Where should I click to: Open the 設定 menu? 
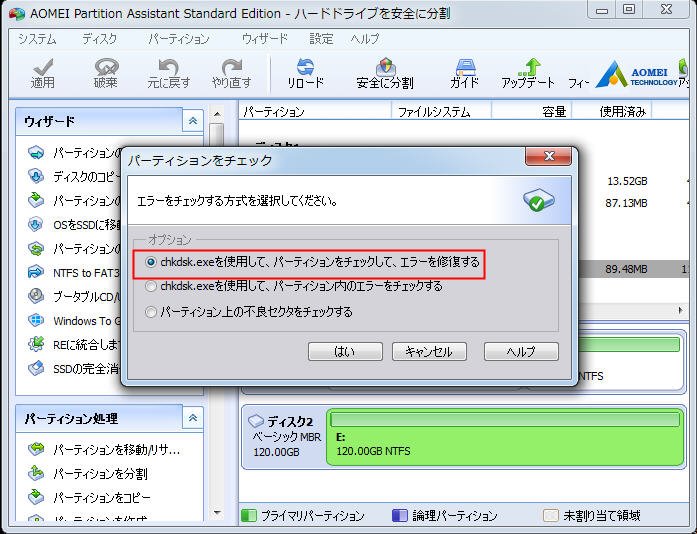[321, 39]
